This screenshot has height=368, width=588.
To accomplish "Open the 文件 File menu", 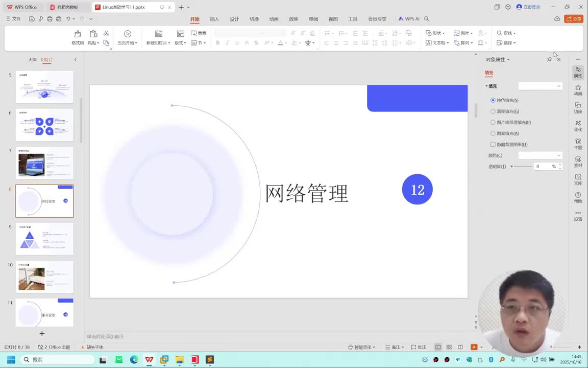I will coord(13,19).
